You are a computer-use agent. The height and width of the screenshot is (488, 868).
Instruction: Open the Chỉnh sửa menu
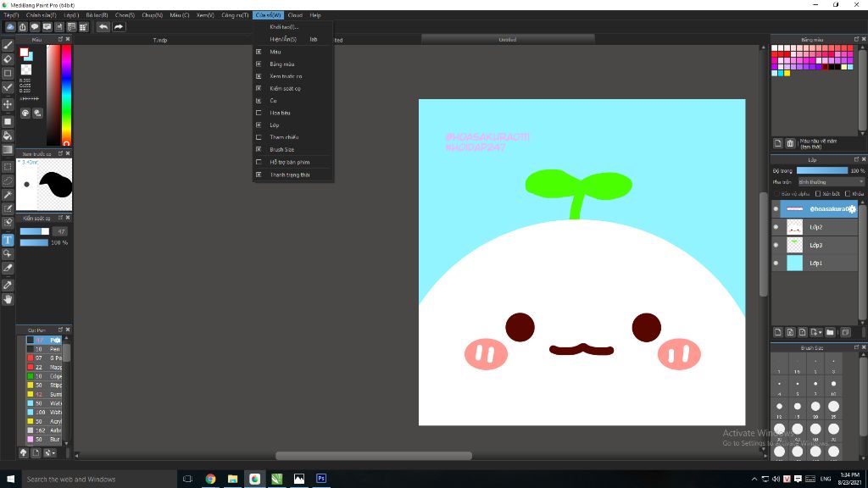point(42,15)
